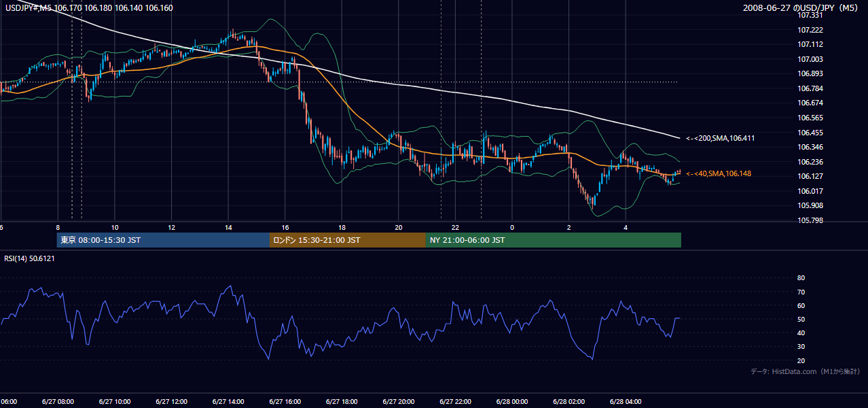Click the 6/27 10:00 time axis label
This screenshot has width=868, height=408.
point(115,401)
